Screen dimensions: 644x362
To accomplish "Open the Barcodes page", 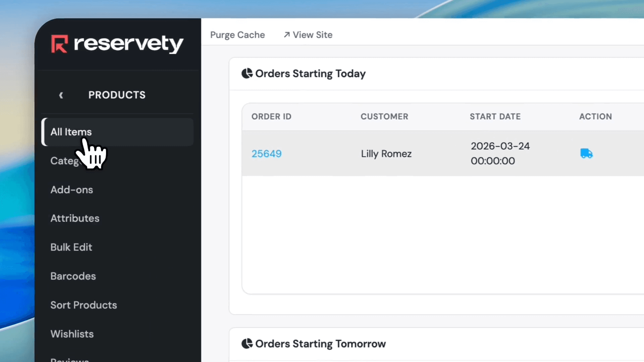I will click(73, 276).
